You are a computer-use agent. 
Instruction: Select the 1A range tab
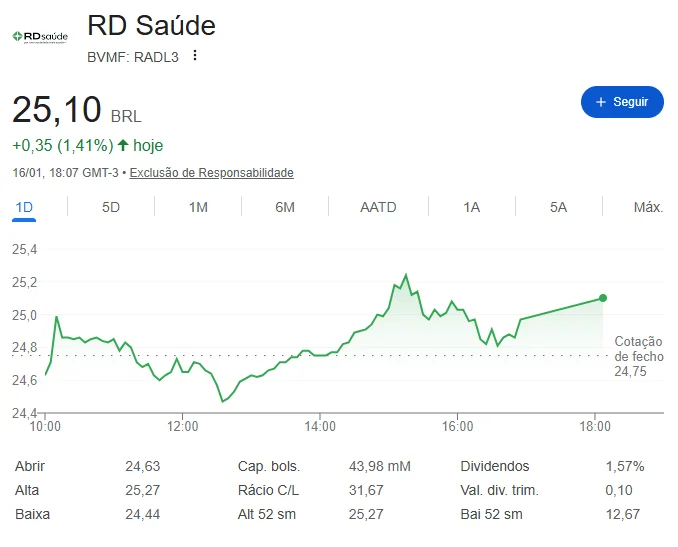[472, 208]
